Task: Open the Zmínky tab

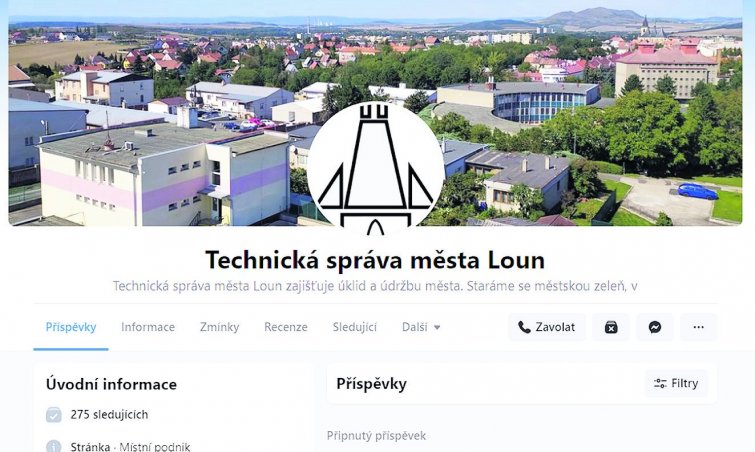Action: click(x=220, y=327)
